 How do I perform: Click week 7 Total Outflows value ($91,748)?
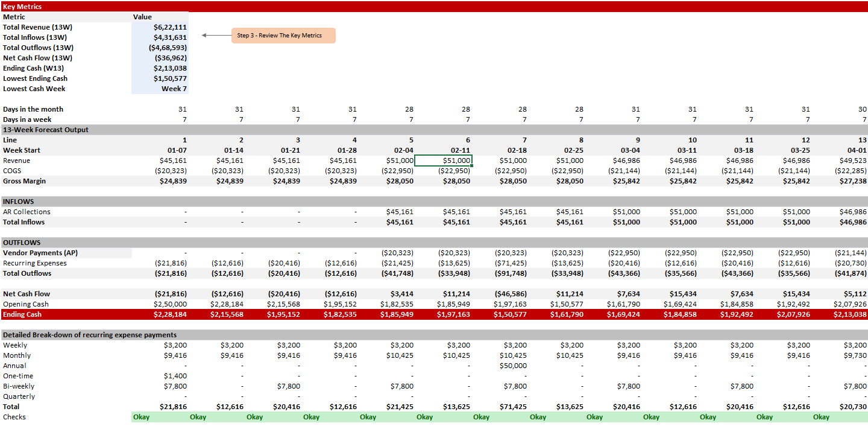[511, 273]
